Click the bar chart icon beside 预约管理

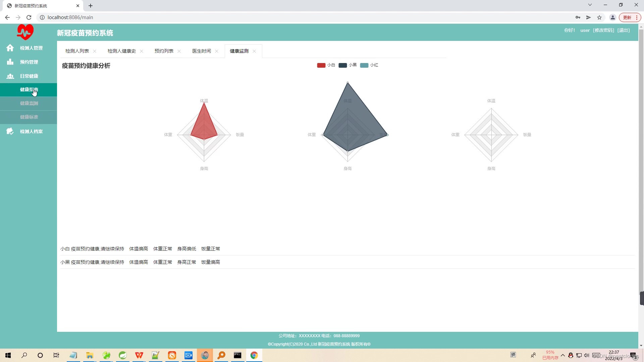pos(10,62)
